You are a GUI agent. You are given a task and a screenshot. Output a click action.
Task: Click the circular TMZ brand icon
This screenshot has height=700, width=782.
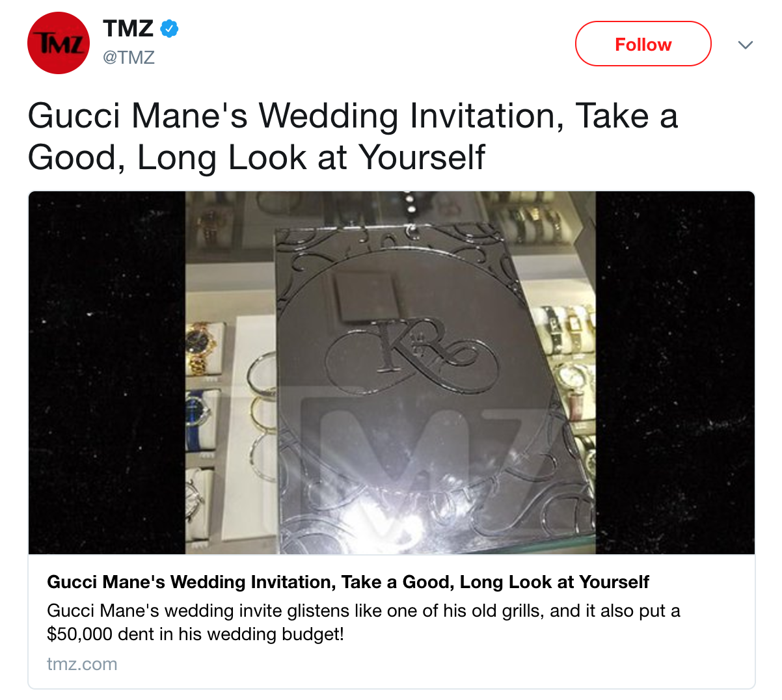58,43
